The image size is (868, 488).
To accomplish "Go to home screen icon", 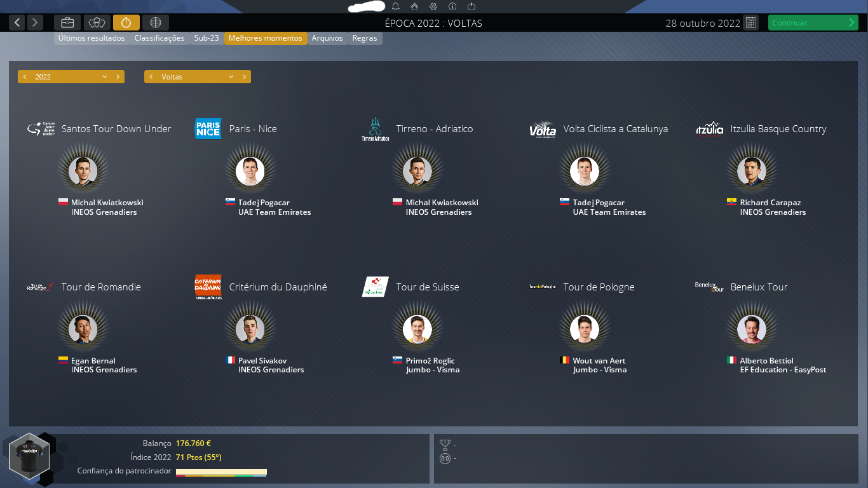I will [x=414, y=6].
